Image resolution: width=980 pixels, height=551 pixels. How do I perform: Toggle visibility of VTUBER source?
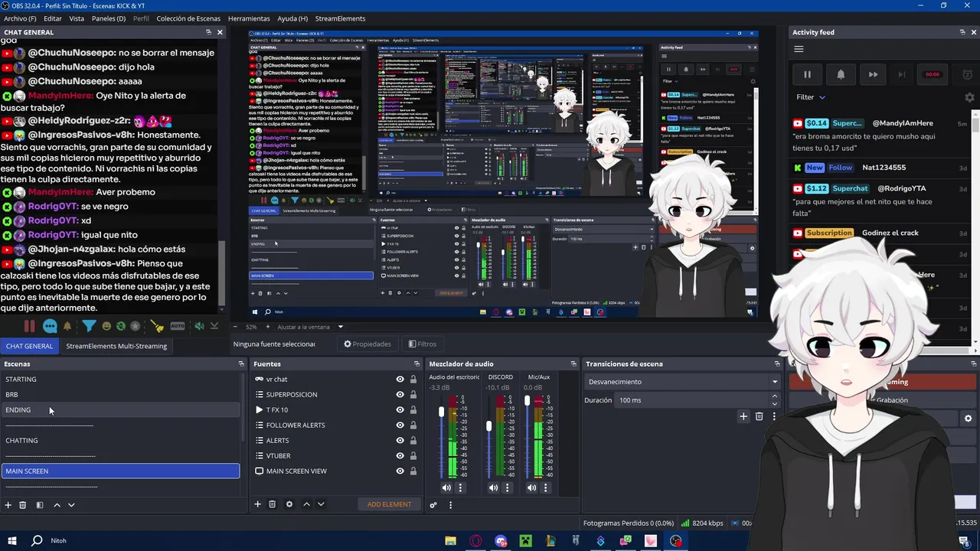(x=400, y=455)
